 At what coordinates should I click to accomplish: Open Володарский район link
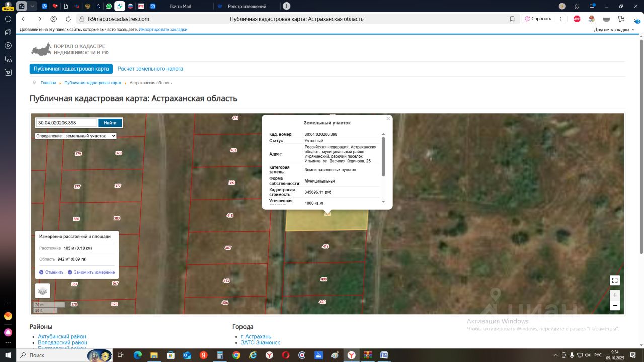(62, 343)
